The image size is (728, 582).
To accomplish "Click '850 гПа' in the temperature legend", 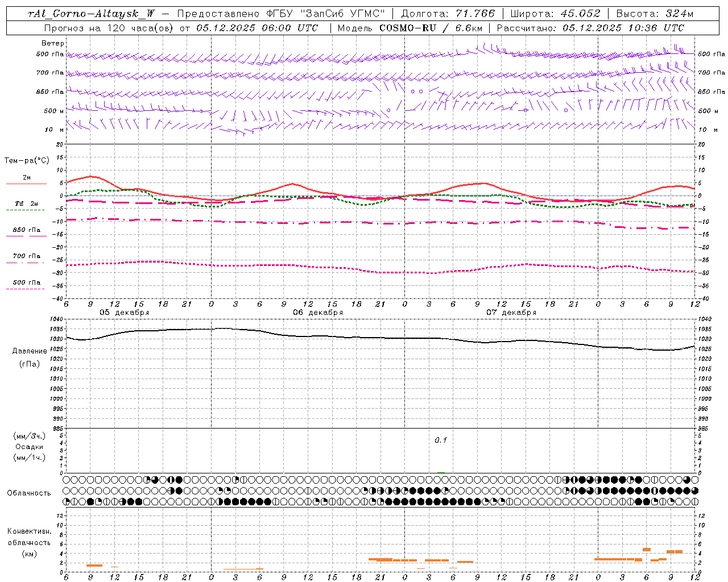I will coord(27,230).
